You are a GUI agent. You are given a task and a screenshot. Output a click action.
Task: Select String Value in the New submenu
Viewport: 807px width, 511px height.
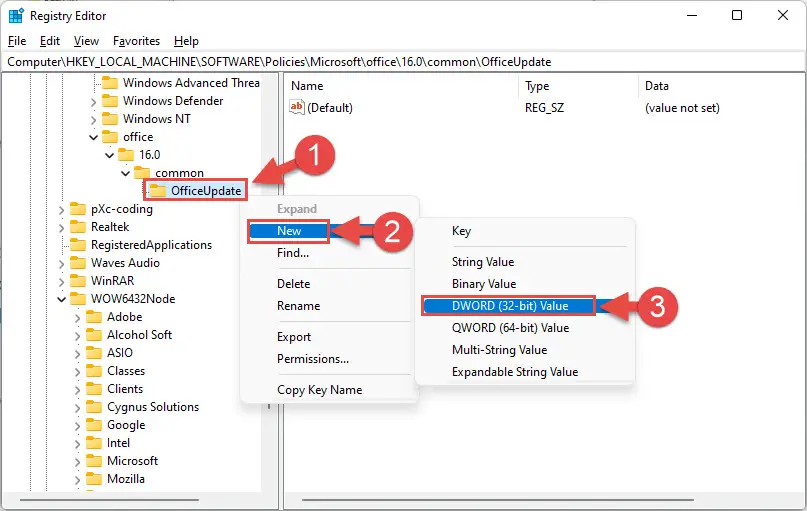tap(483, 262)
